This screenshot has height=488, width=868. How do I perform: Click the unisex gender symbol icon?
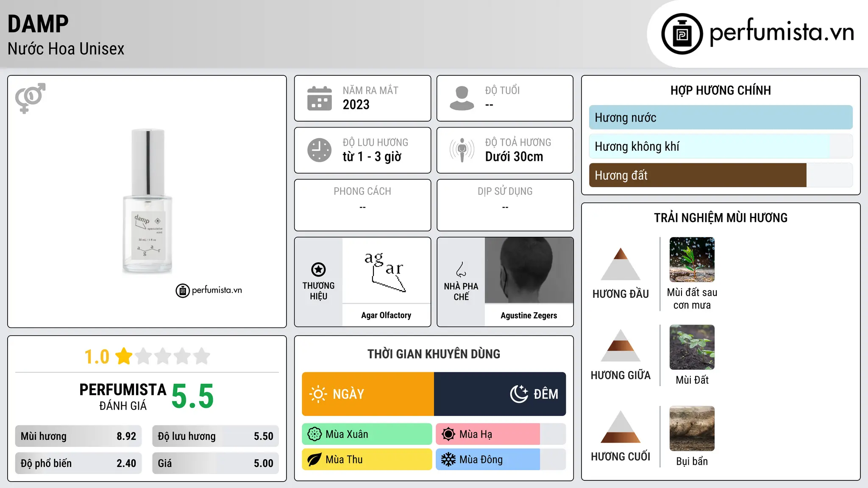[x=30, y=98]
